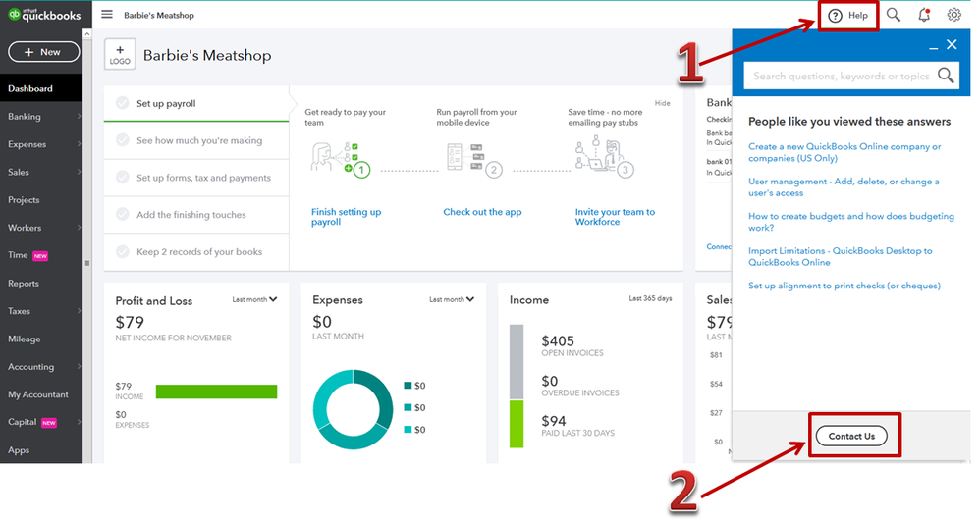
Task: Click the New button
Action: point(44,52)
